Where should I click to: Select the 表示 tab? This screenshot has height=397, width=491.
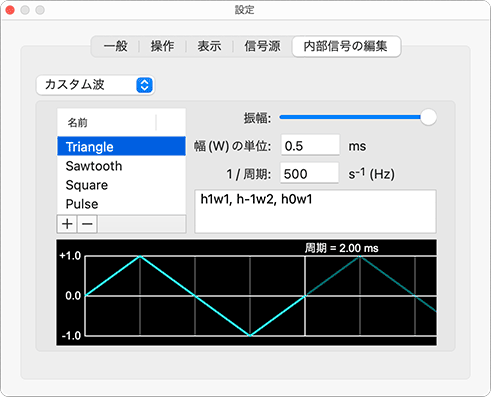point(209,46)
